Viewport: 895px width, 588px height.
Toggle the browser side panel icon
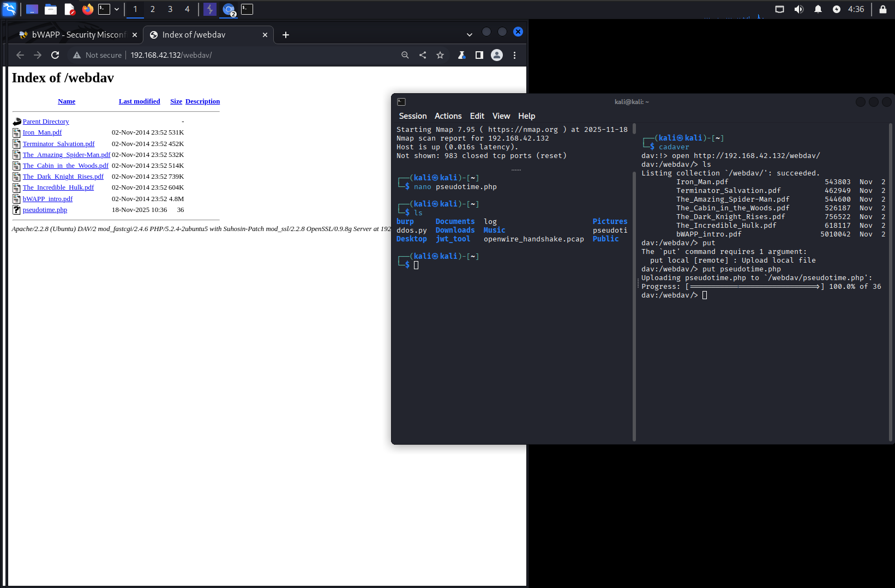479,55
